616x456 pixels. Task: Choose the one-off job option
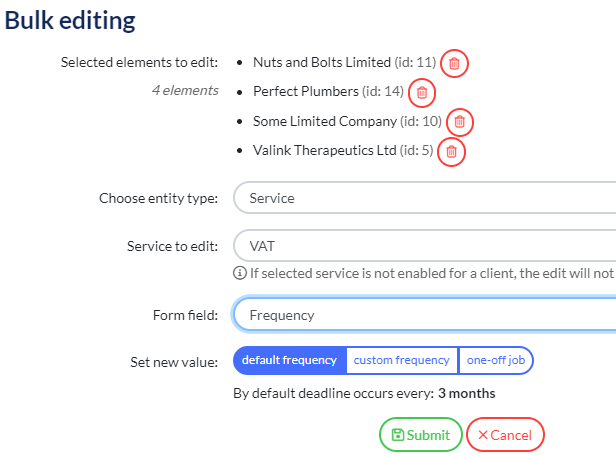tap(496, 360)
